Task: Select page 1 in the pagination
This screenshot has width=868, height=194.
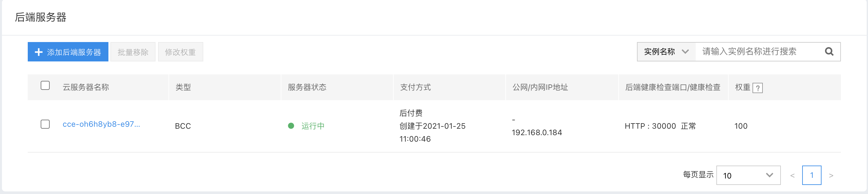Action: click(812, 175)
